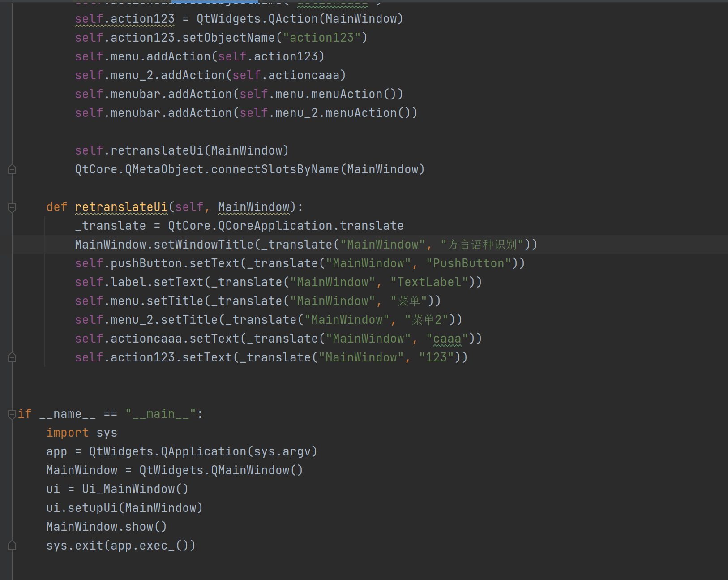Click the ui.setupUi(MainWindow) line
The width and height of the screenshot is (728, 580).
pyautogui.click(x=124, y=508)
